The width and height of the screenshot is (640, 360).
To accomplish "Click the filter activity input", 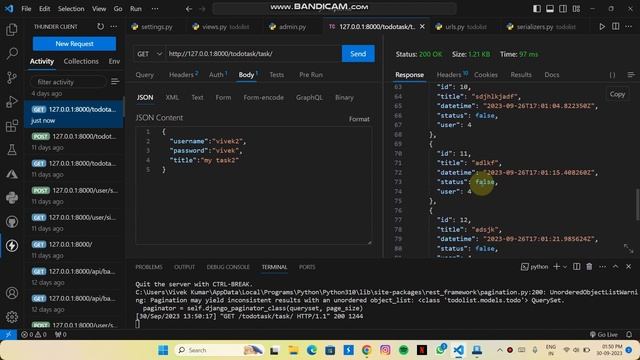I will point(68,82).
